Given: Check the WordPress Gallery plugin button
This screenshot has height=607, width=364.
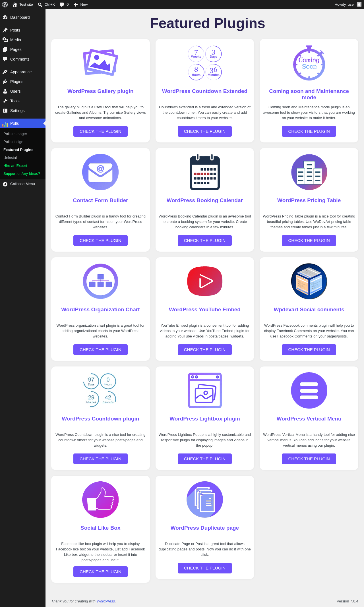Looking at the screenshot, I should (100, 131).
